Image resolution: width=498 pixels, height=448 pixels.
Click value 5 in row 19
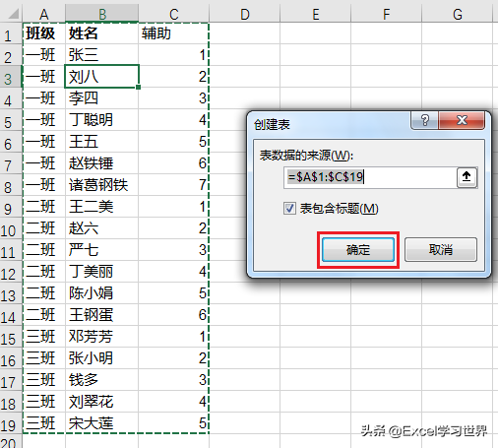[x=174, y=423]
